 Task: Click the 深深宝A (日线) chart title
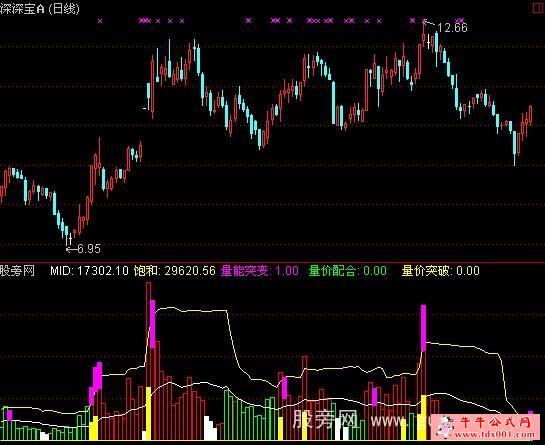40,9
